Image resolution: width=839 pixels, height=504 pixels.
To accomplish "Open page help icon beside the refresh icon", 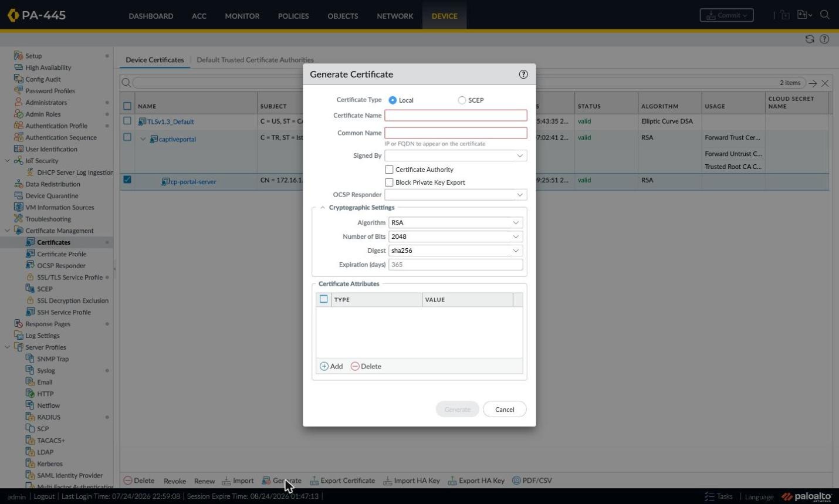I will [x=824, y=39].
